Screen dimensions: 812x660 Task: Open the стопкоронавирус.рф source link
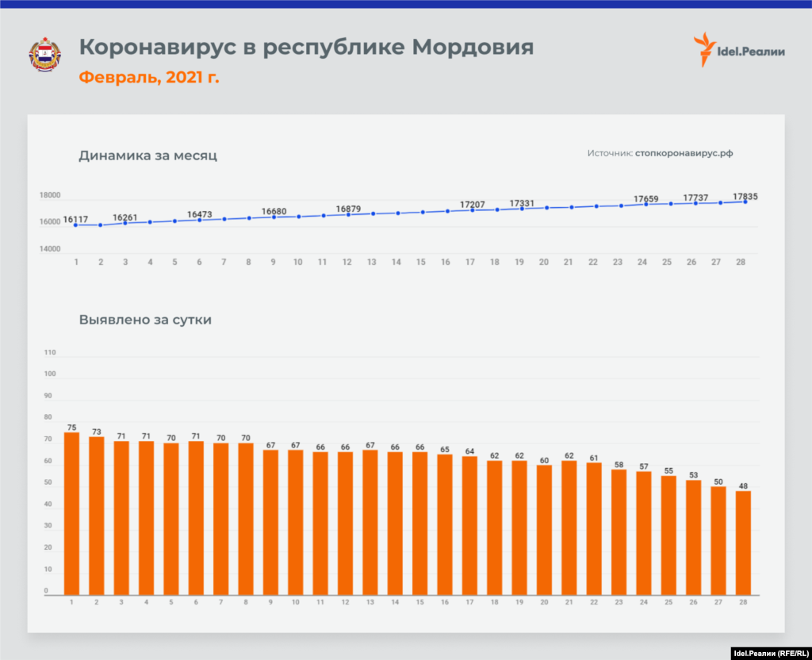[684, 154]
